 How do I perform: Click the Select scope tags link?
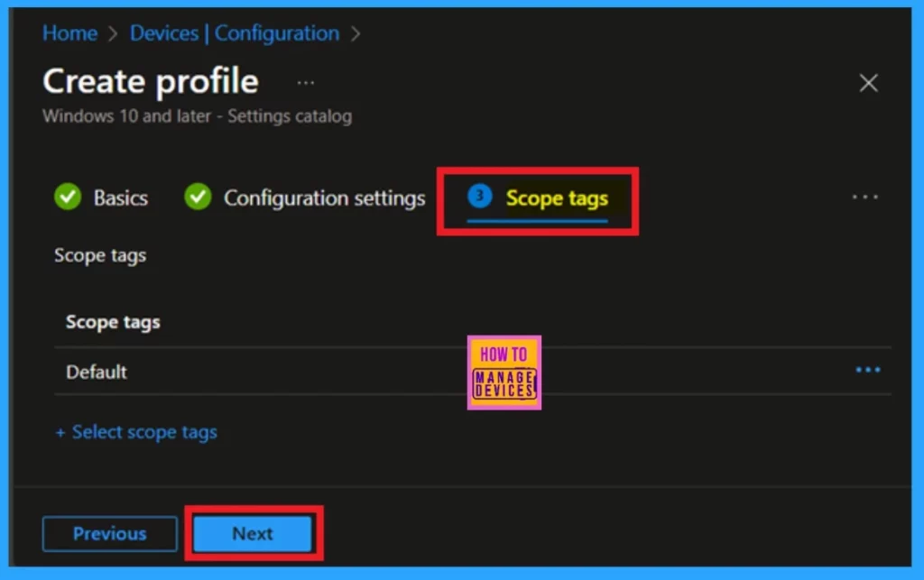click(x=136, y=432)
